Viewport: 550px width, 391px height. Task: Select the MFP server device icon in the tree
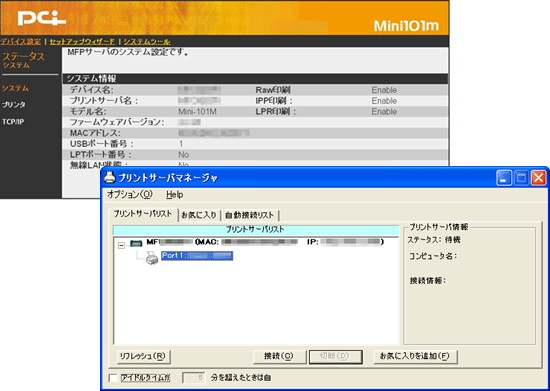coord(136,243)
